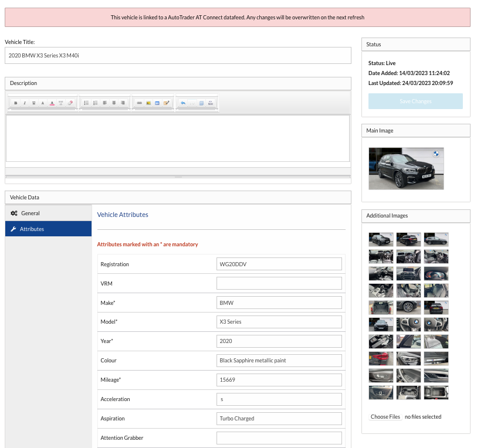The height and width of the screenshot is (448, 477).
Task: Click the Mileage input field
Action: click(x=279, y=380)
